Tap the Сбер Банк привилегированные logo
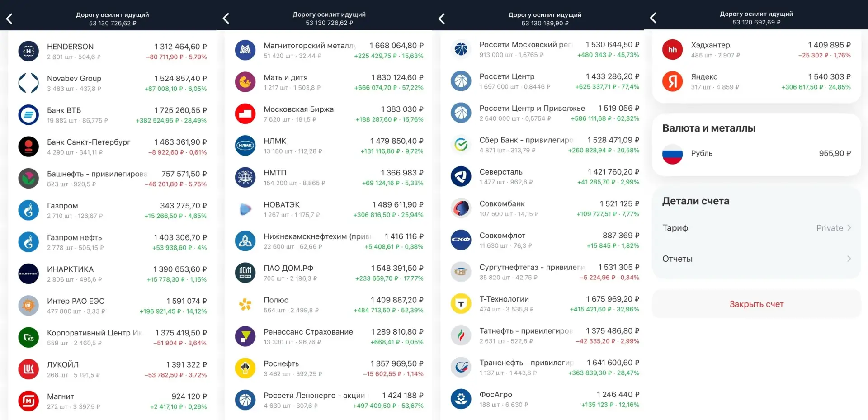The width and height of the screenshot is (868, 420). pyautogui.click(x=461, y=145)
